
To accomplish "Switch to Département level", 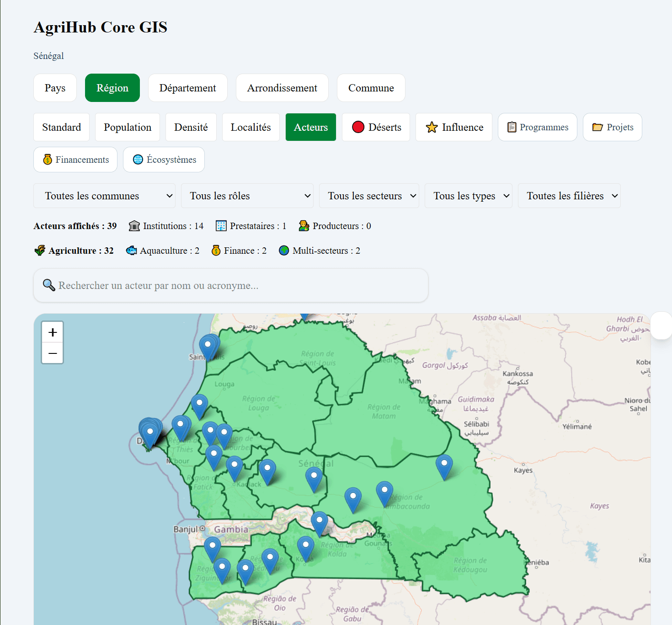I will (187, 88).
